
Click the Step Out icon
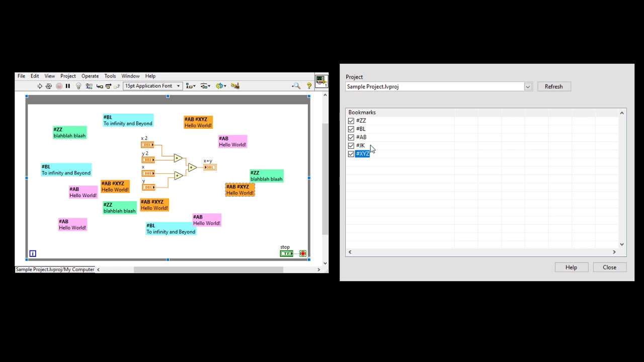pyautogui.click(x=117, y=86)
